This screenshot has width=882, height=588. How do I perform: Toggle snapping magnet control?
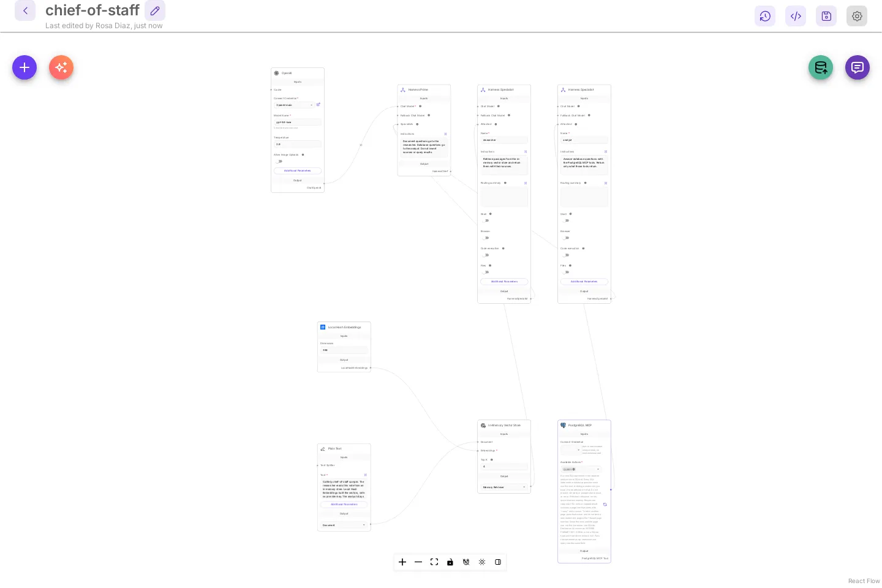466,562
